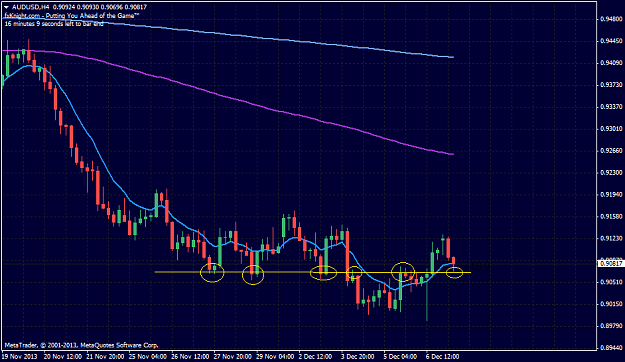
Task: Click the 25 Nov 04:00 time label
Action: 148,356
